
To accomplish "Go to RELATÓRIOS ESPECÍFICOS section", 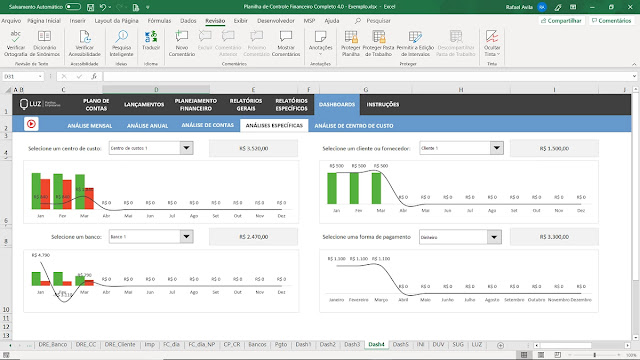I will coord(291,104).
